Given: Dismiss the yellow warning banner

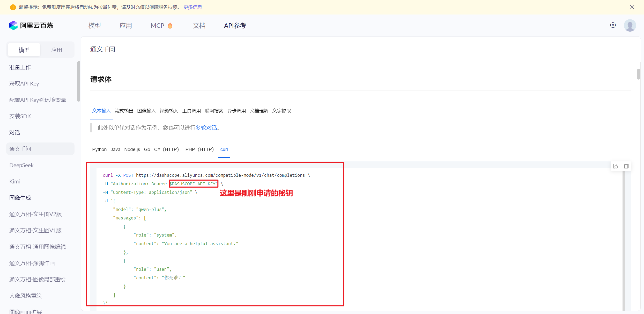Looking at the screenshot, I should 632,7.
